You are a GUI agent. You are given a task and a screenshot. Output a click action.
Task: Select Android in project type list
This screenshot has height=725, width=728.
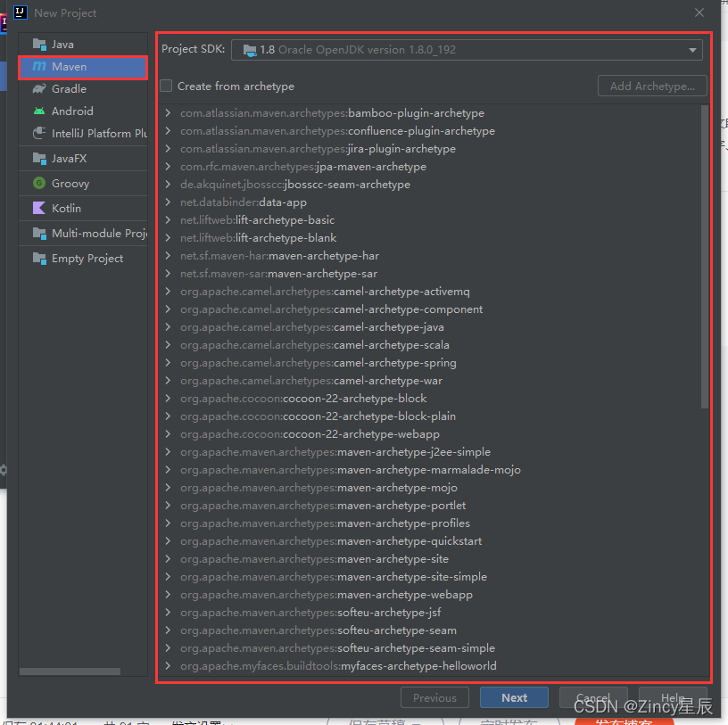click(83, 111)
